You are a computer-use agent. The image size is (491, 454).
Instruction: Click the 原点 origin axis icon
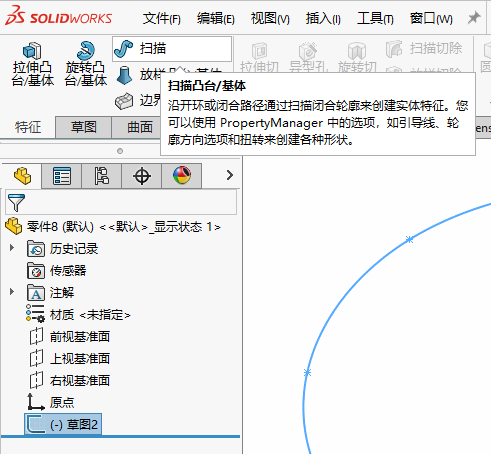tap(36, 402)
